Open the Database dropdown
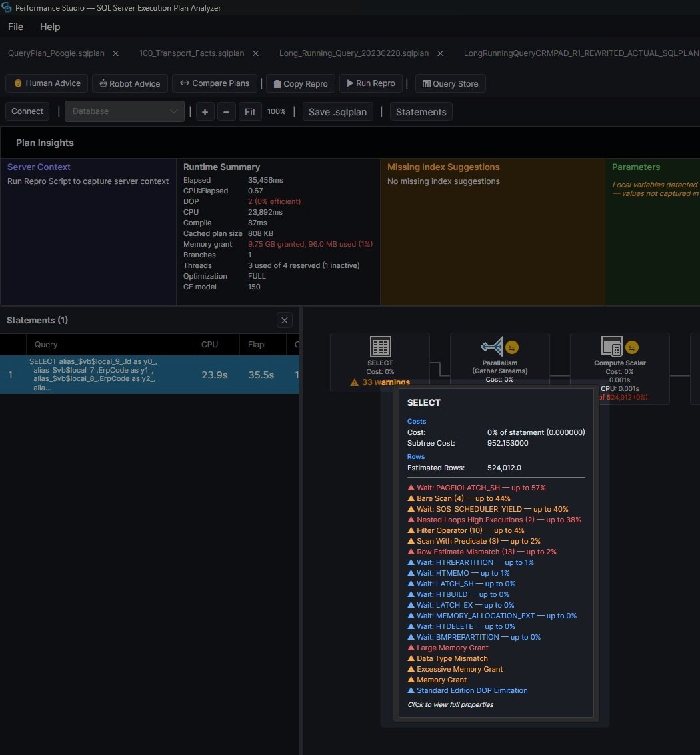The image size is (700, 755). (x=124, y=111)
